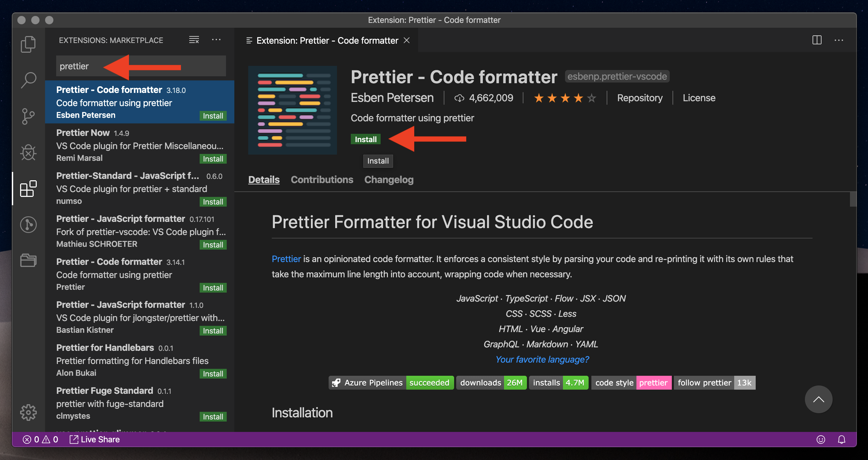Screen dimensions: 868x460
Task: Click the search input field for prettier
Action: (x=141, y=66)
